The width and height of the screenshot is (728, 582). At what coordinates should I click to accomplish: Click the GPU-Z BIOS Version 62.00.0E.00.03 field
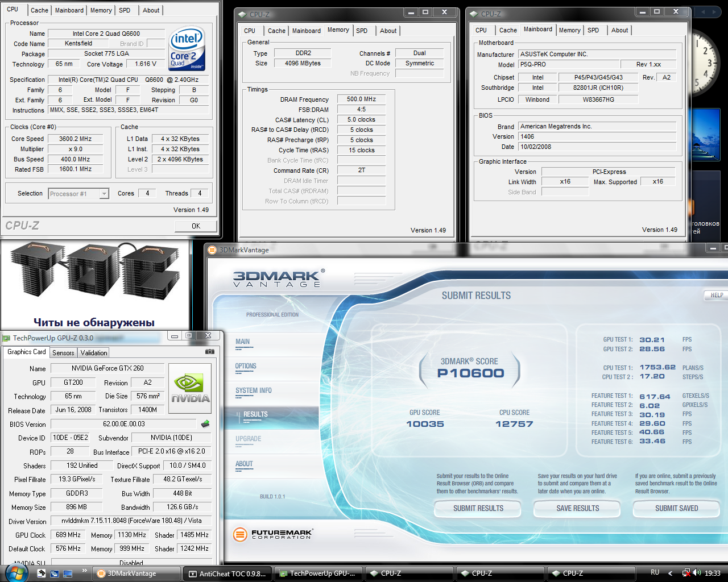click(x=124, y=424)
